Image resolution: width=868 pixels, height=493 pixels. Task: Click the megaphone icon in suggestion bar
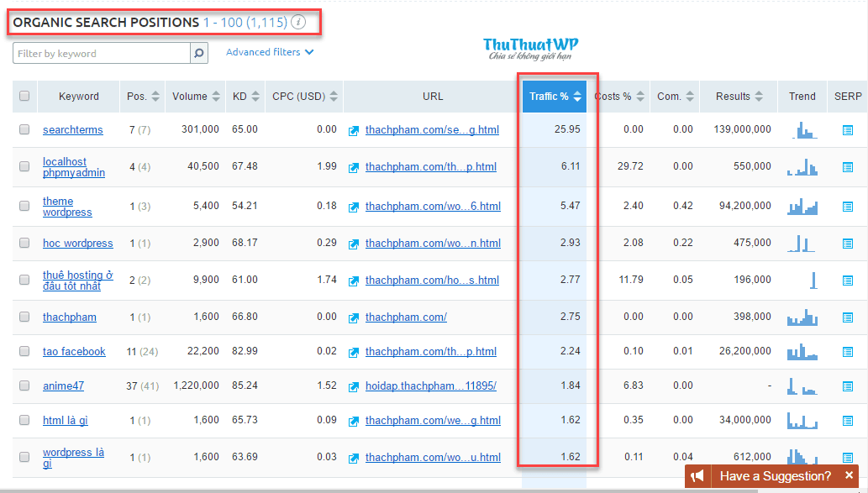[x=697, y=476]
